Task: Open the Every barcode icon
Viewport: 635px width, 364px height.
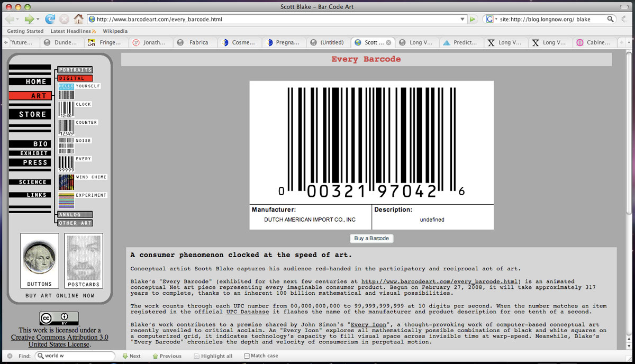Action: click(66, 164)
